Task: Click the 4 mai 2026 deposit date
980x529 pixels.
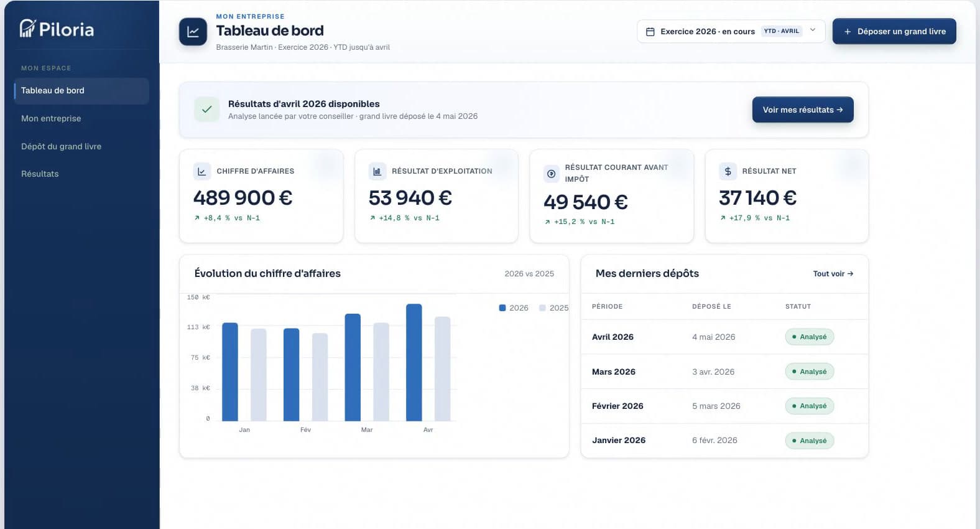Action: click(x=713, y=337)
